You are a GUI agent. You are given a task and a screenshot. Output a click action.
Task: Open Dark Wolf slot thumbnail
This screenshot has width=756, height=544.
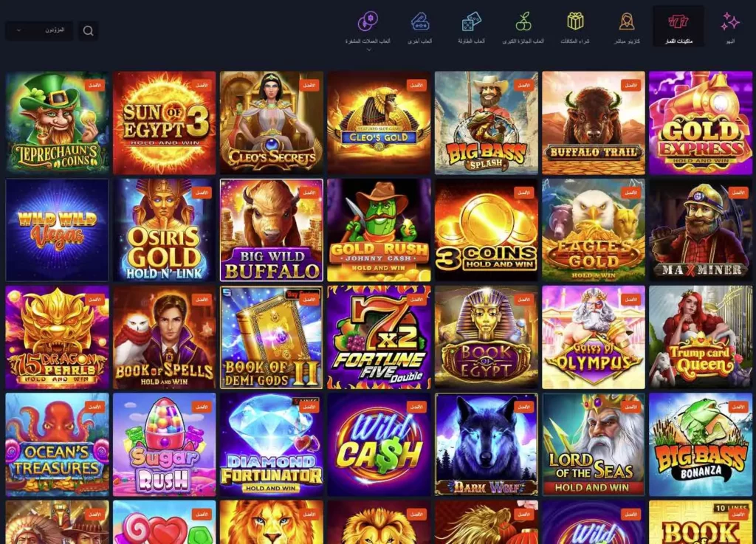(486, 444)
